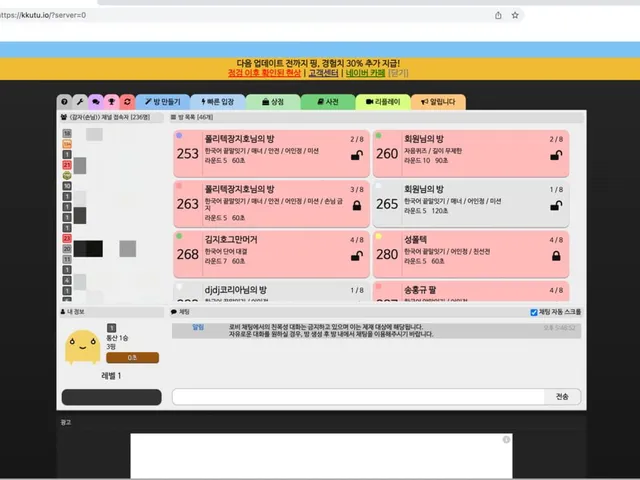The width and height of the screenshot is (640, 480).
Task: Open the 방 만들기 tab
Action: point(163,102)
